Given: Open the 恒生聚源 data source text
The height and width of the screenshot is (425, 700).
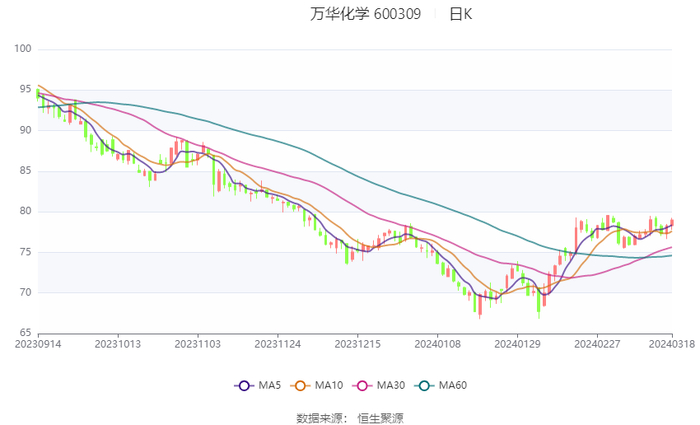Looking at the screenshot, I should [380, 416].
